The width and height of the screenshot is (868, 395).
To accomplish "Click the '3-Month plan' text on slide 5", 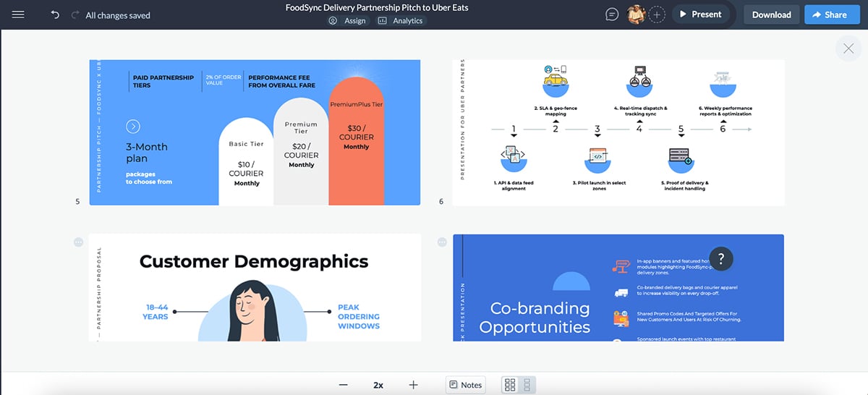I will 147,153.
